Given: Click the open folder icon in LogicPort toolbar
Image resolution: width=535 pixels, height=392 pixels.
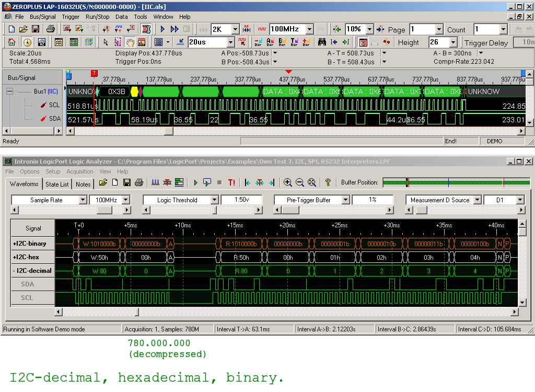Looking at the screenshot, I should click(x=103, y=183).
